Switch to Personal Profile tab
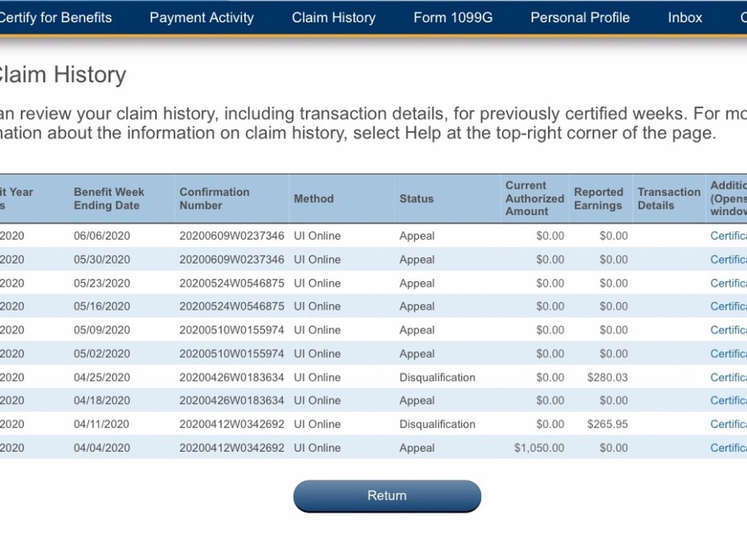The width and height of the screenshot is (747, 560). (580, 17)
